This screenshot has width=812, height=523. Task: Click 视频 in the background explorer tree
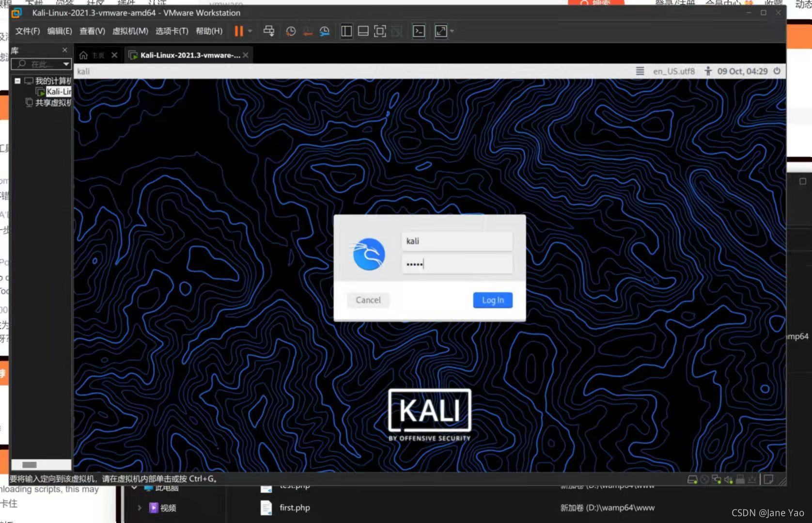[x=168, y=508]
